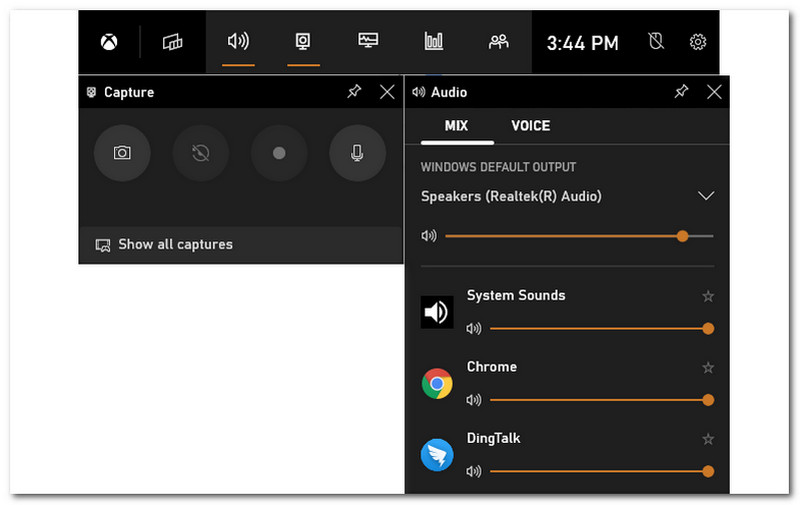Click the DingTalk label
This screenshot has width=800, height=505.
[x=493, y=439]
